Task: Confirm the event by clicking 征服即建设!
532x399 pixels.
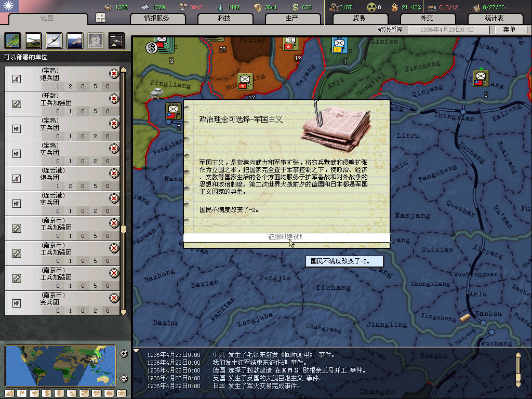Action: [286, 237]
